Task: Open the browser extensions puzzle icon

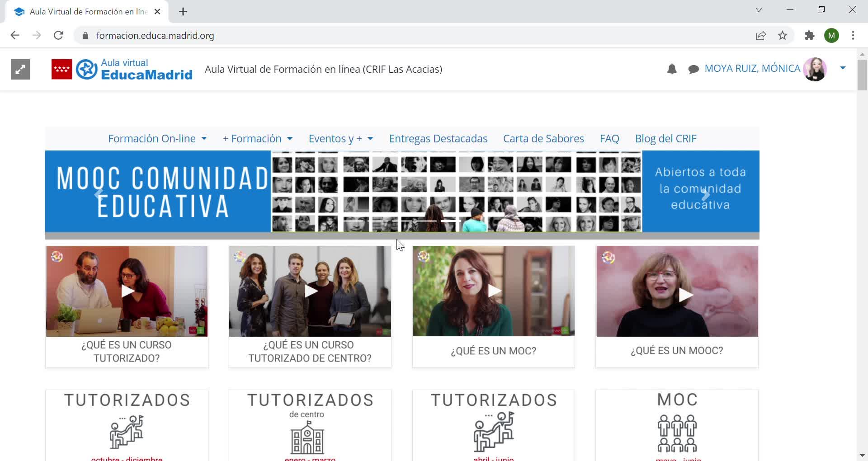Action: click(x=809, y=35)
